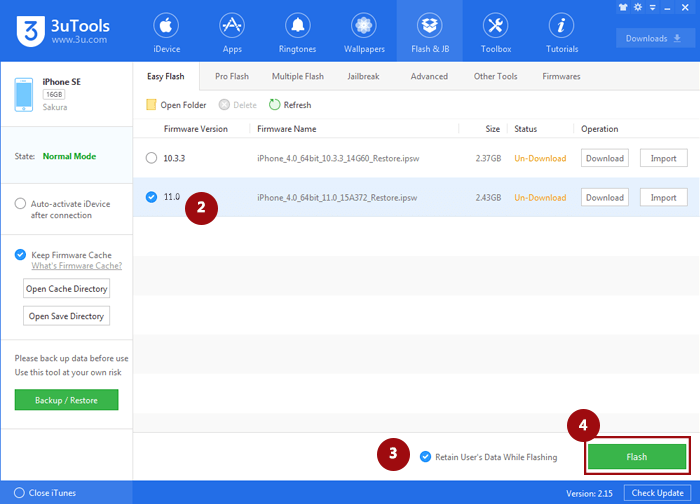The width and height of the screenshot is (700, 504).
Task: Select the 10.3.3 firmware radio button
Action: pyautogui.click(x=151, y=158)
